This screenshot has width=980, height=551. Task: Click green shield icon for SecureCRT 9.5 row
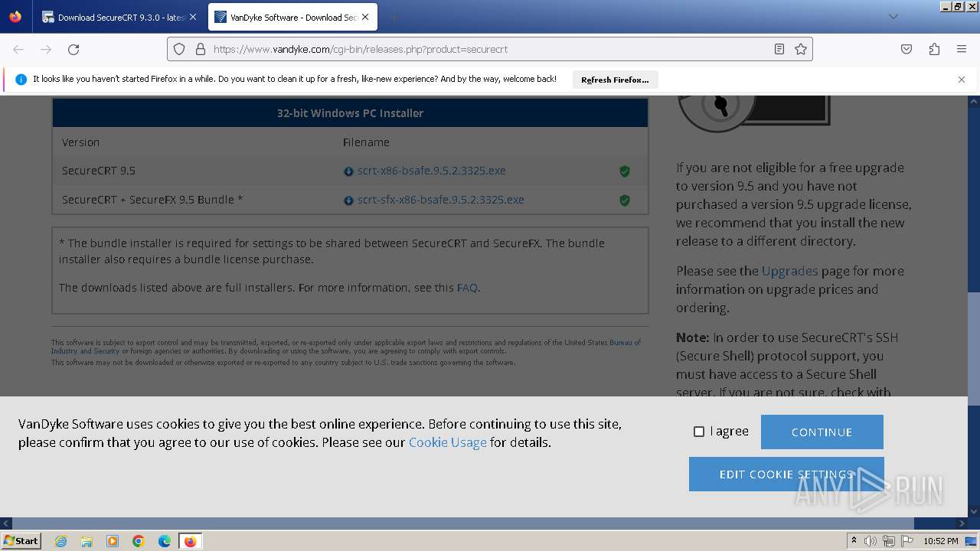click(x=625, y=171)
